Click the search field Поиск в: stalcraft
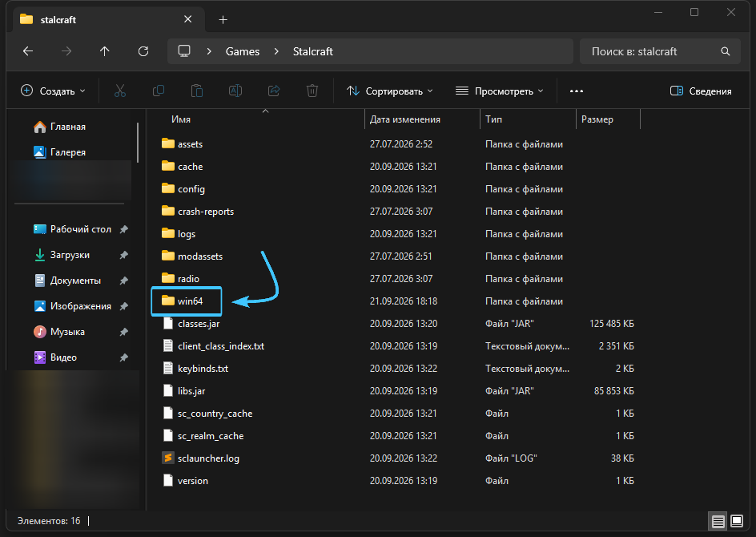Image resolution: width=756 pixels, height=537 pixels. (x=660, y=51)
